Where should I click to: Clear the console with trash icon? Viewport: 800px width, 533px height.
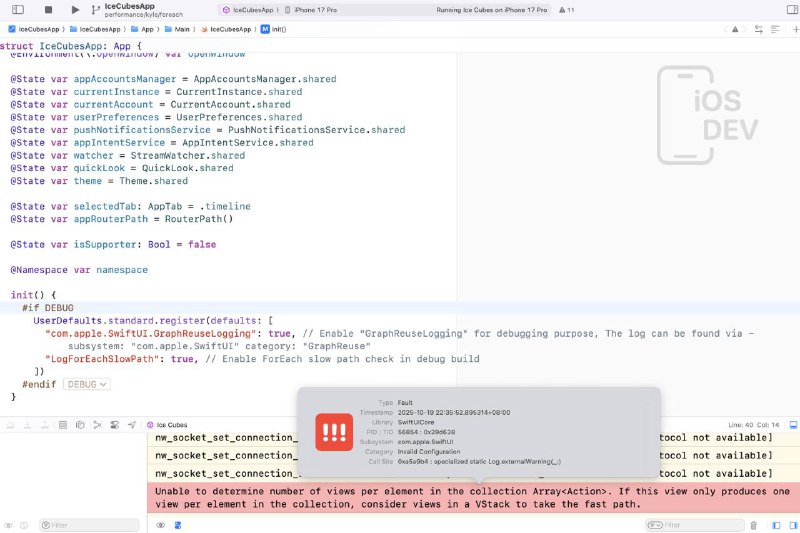pyautogui.click(x=753, y=525)
